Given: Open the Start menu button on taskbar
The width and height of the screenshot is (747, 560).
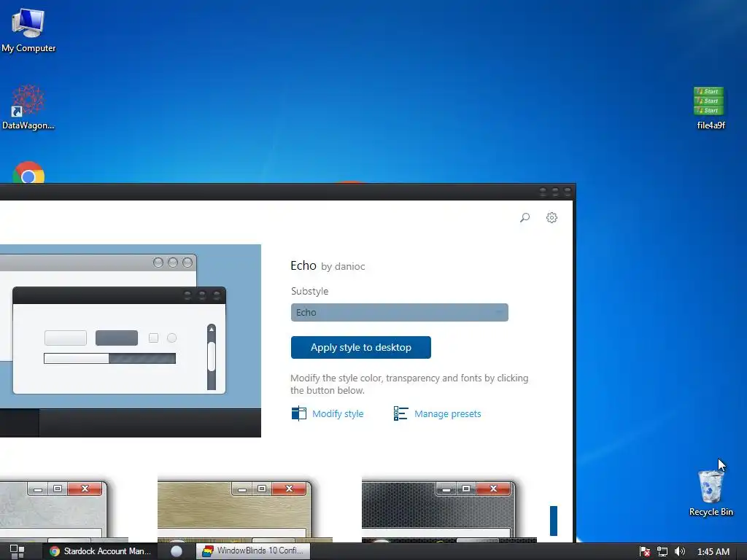Looking at the screenshot, I should point(18,551).
